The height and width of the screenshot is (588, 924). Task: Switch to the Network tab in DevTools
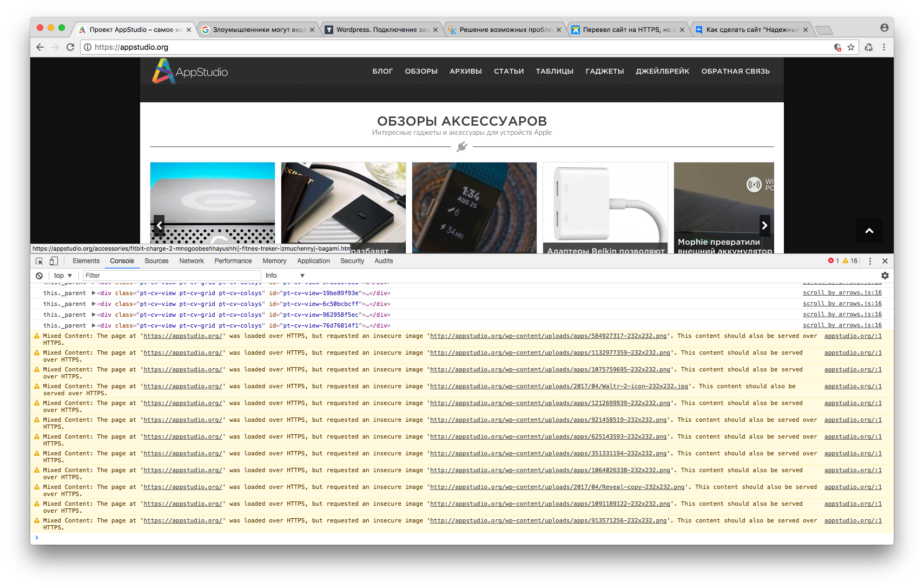pyautogui.click(x=192, y=261)
